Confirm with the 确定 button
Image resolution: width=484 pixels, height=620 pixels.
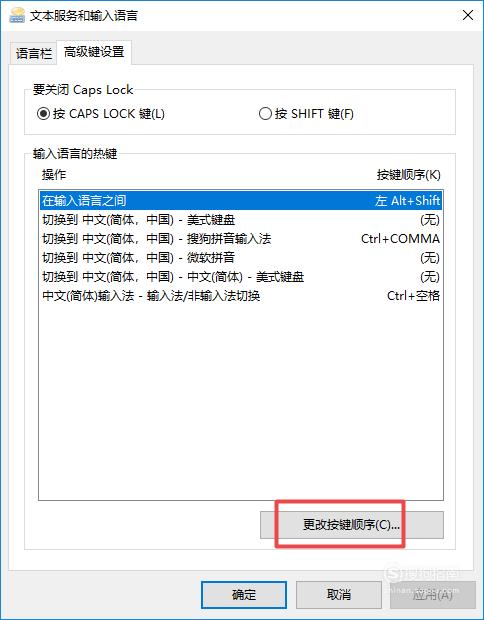point(244,594)
